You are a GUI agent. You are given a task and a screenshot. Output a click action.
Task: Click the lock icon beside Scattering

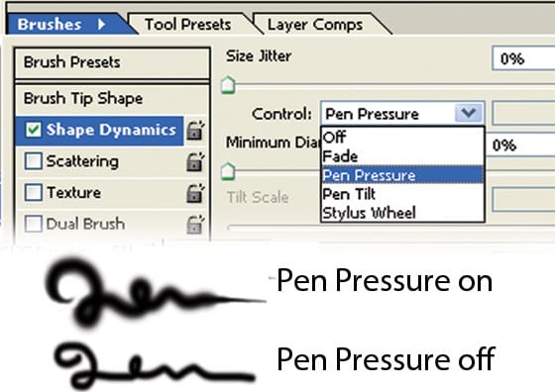195,162
